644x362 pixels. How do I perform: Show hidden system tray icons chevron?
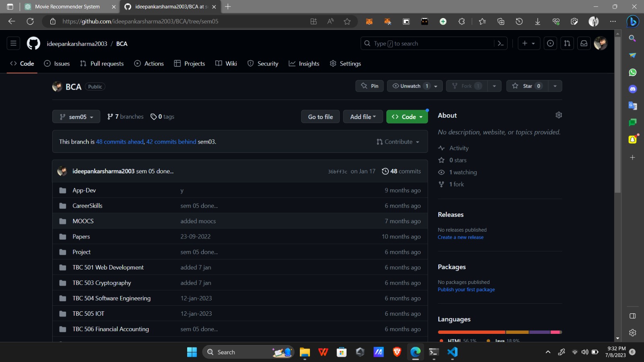[x=548, y=352]
